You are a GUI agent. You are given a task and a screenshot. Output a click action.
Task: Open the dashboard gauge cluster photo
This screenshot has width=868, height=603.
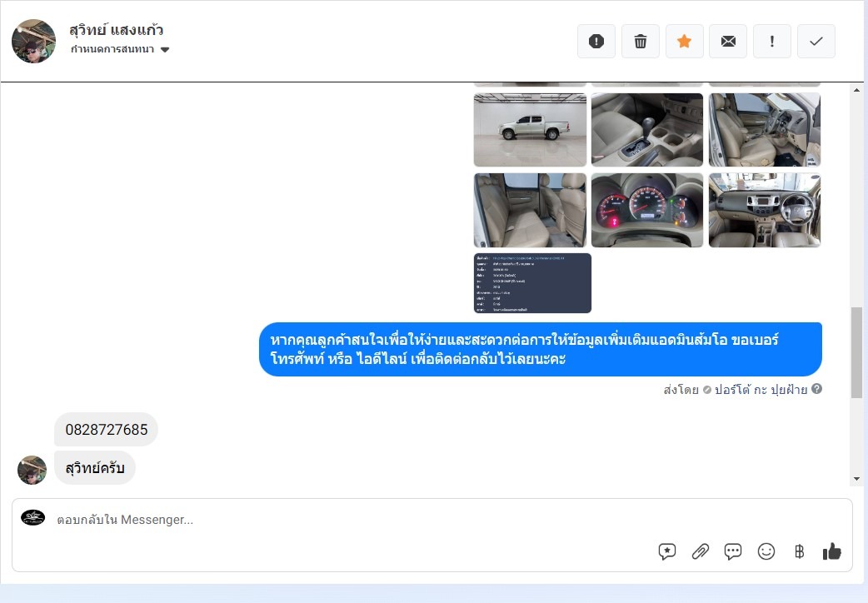click(x=647, y=211)
